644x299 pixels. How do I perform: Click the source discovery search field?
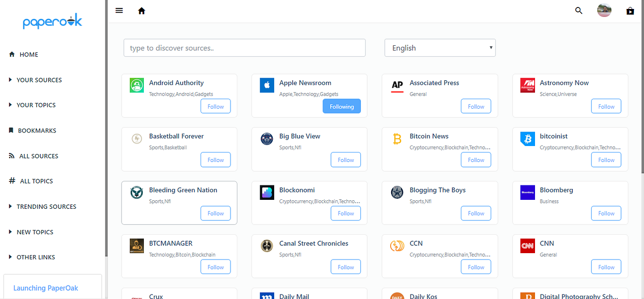pos(244,48)
